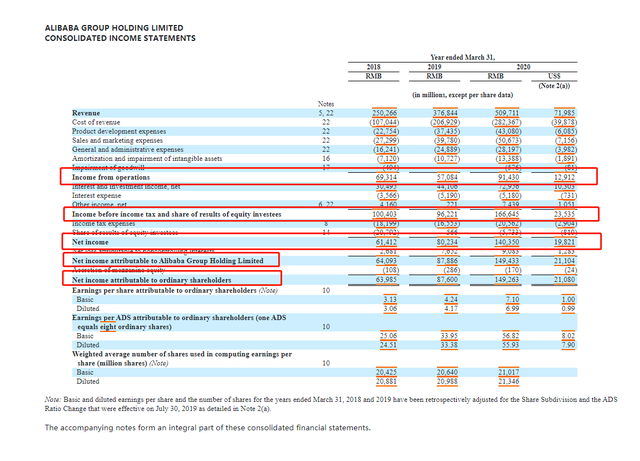Click ordinary shareholders US$ value 21,080

564,280
